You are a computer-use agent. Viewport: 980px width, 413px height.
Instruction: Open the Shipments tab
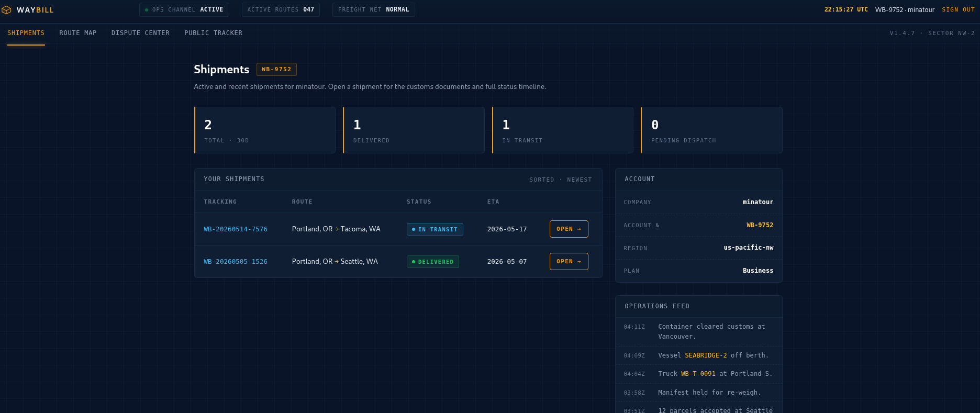pyautogui.click(x=26, y=33)
